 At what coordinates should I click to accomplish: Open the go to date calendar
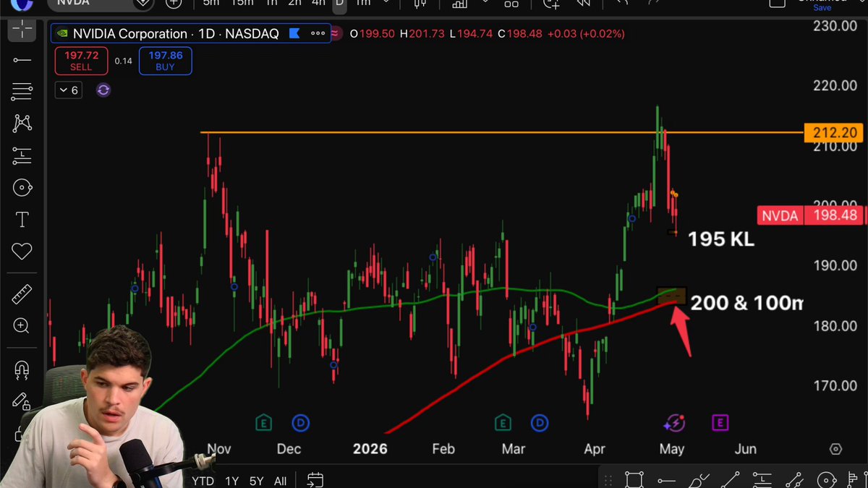pyautogui.click(x=315, y=479)
